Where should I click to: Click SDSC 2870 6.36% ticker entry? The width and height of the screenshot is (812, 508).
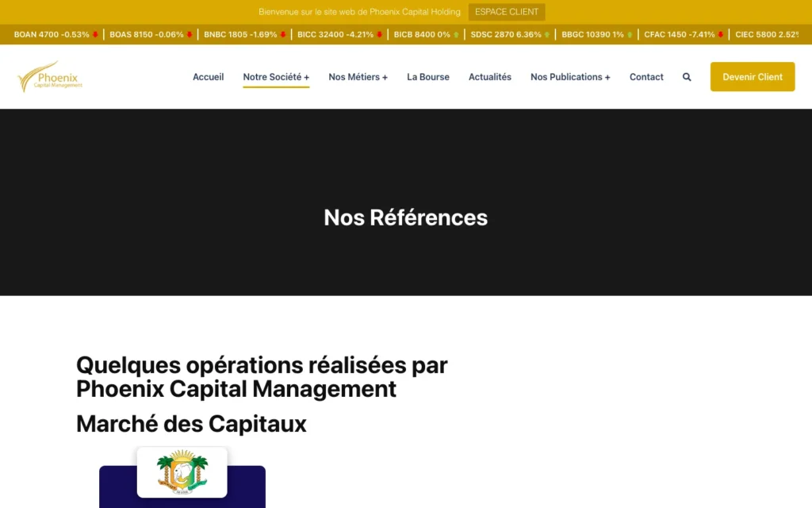[506, 34]
